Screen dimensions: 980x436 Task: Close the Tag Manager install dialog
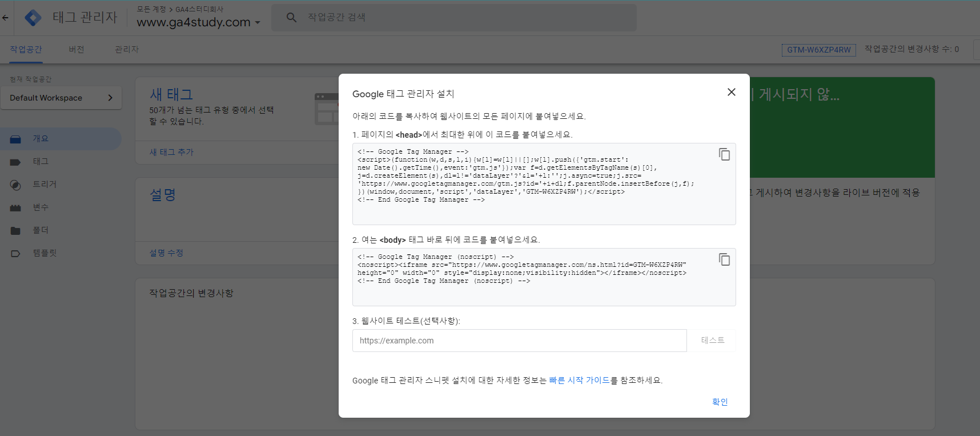coord(731,92)
